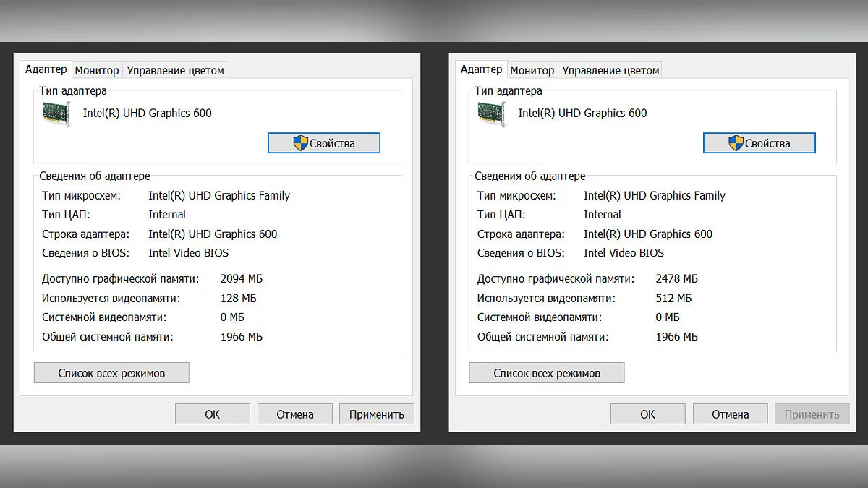868x488 pixels.
Task: Select the Адаптер tab in the 128 МБ dialog
Action: (x=46, y=69)
